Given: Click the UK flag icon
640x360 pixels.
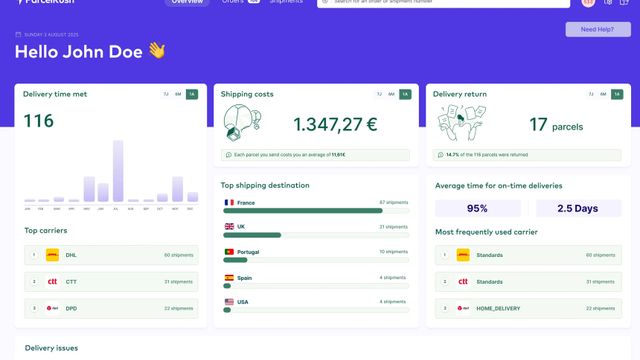Looking at the screenshot, I should (229, 227).
